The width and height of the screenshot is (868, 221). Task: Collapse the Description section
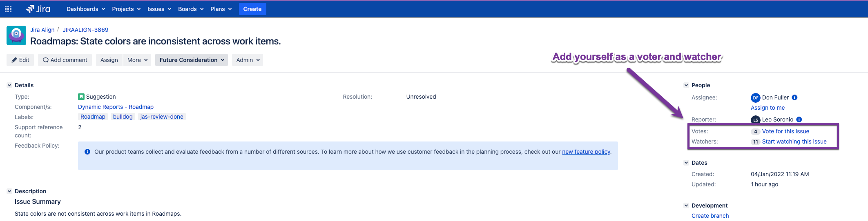(x=9, y=191)
